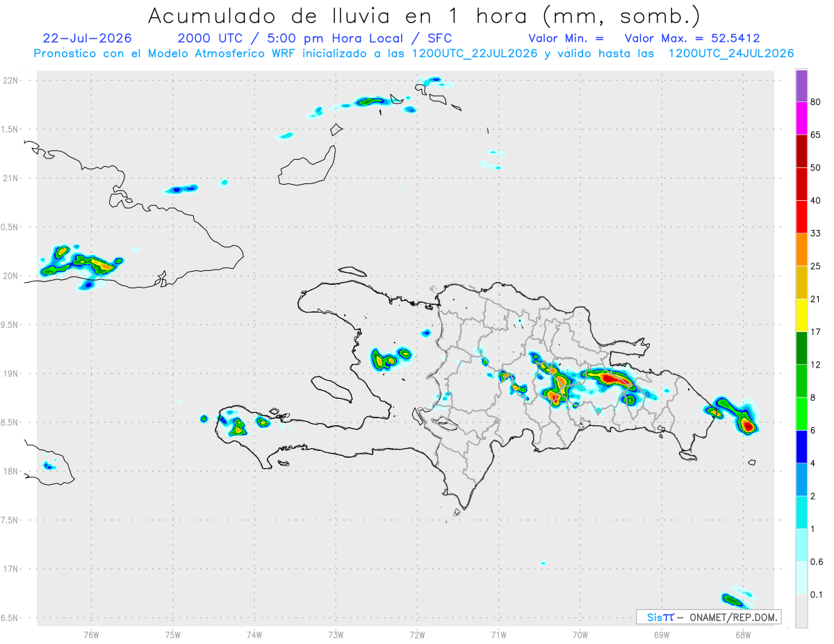Click the "76W" longitude label
This screenshot has height=644, width=834.
click(91, 634)
